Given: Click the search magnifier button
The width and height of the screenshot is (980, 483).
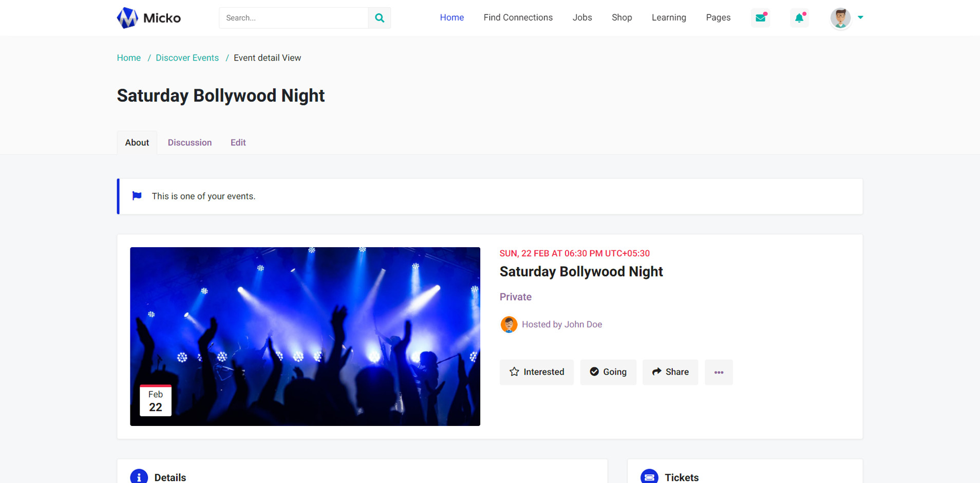Looking at the screenshot, I should [380, 18].
